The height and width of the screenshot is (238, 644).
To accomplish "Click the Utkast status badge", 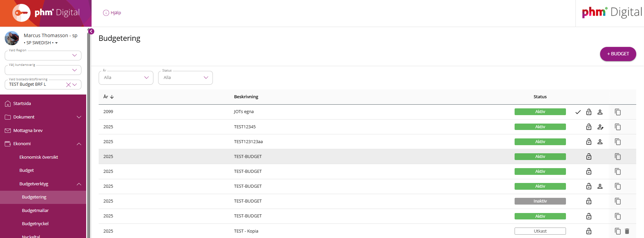I will [540, 231].
